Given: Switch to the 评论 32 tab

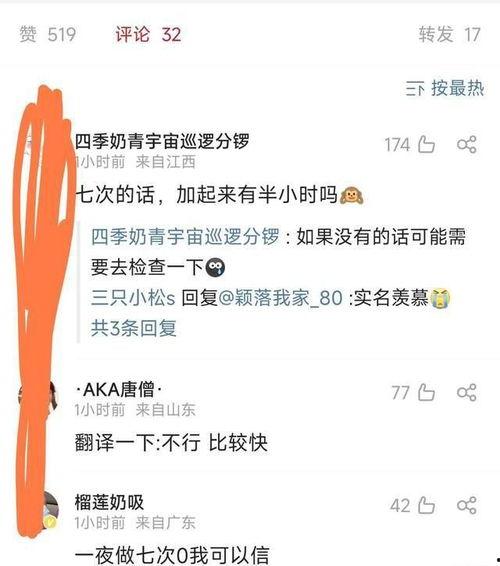Looking at the screenshot, I should [148, 35].
